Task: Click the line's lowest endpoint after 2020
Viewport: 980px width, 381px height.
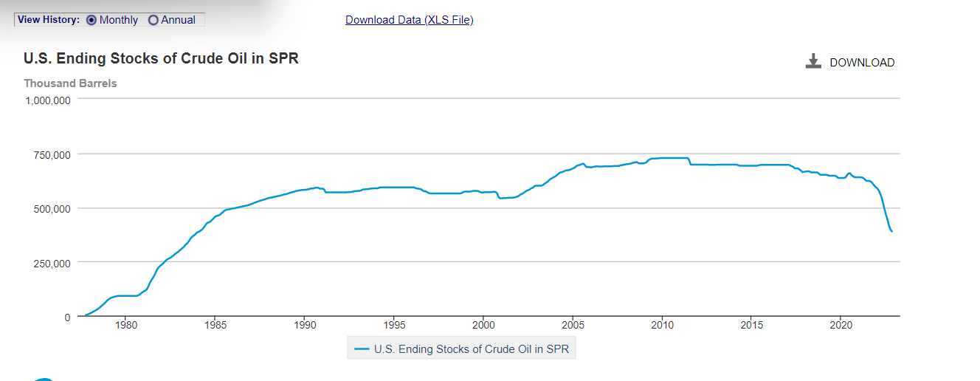Action: (x=891, y=232)
